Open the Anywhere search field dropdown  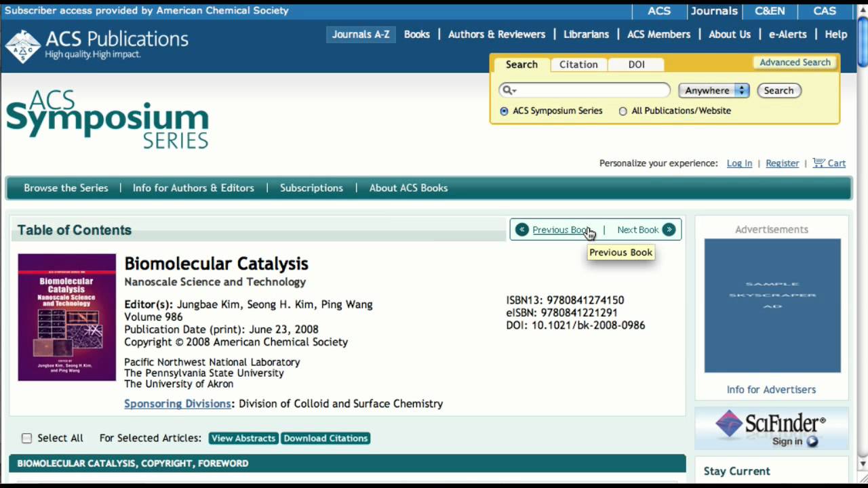(x=713, y=90)
